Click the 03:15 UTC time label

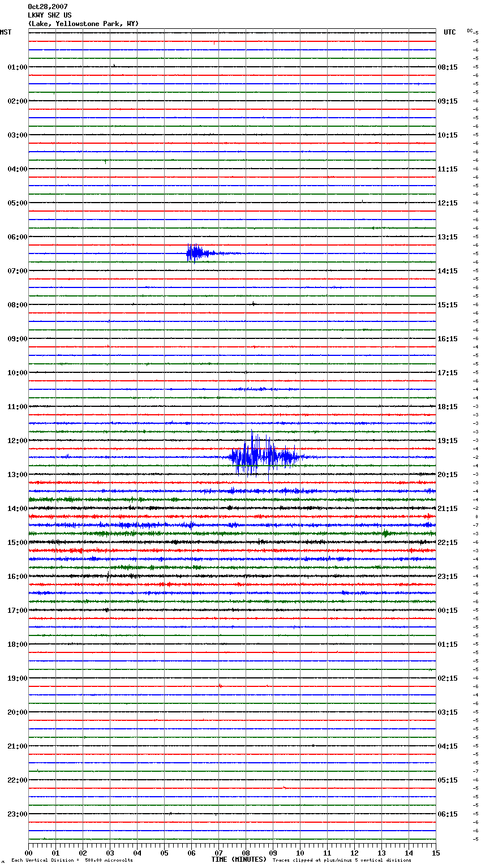448,712
